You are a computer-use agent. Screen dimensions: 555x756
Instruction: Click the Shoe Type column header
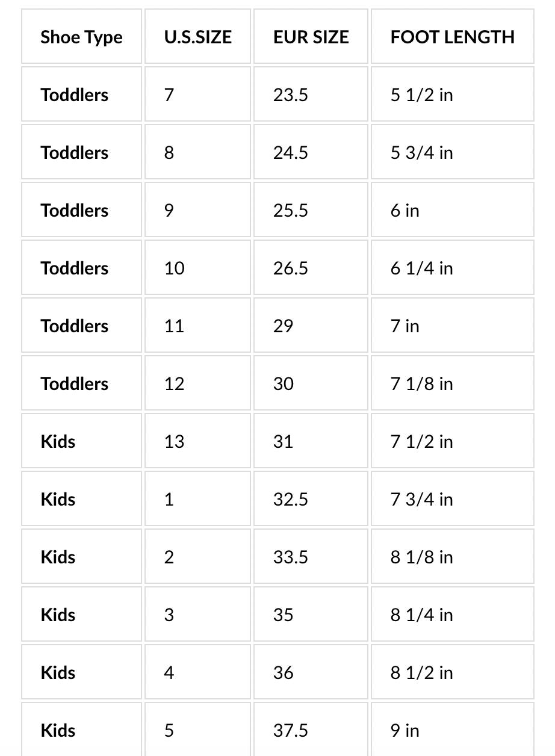(x=81, y=37)
